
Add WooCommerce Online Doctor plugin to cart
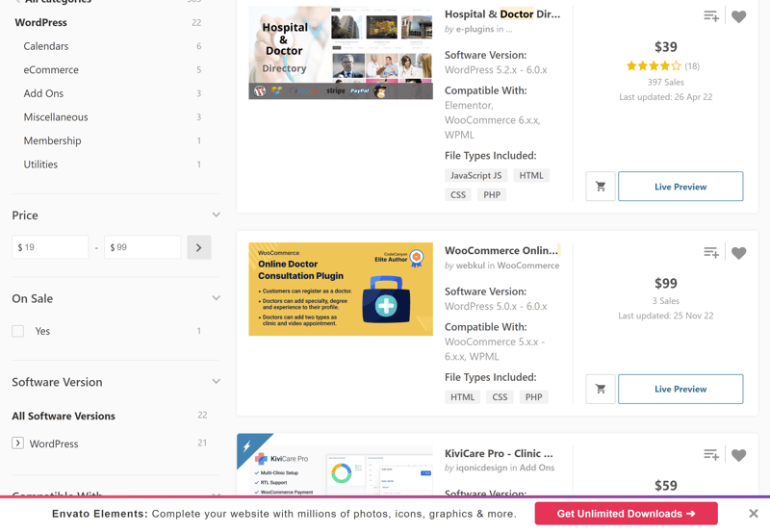coord(600,390)
